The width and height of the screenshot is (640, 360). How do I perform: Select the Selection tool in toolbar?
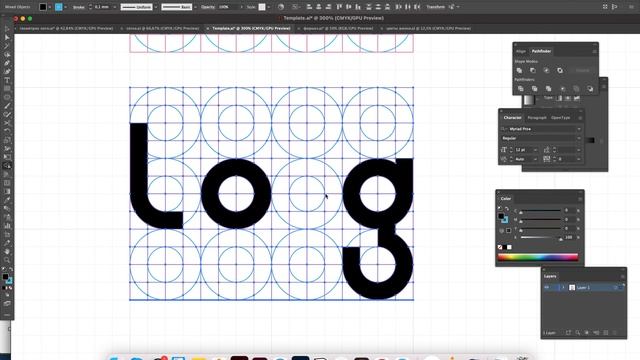pos(7,29)
